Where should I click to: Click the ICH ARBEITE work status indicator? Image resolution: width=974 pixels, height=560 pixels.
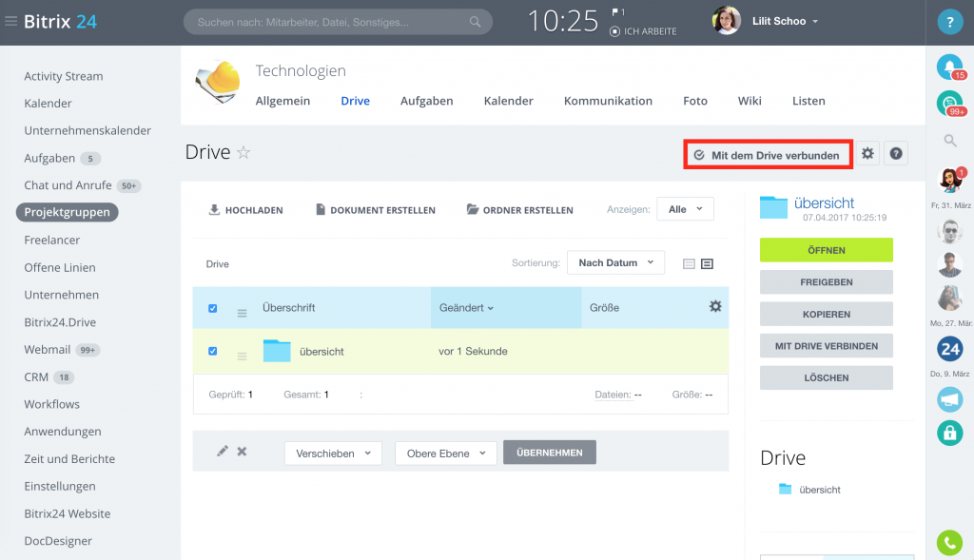coord(643,31)
